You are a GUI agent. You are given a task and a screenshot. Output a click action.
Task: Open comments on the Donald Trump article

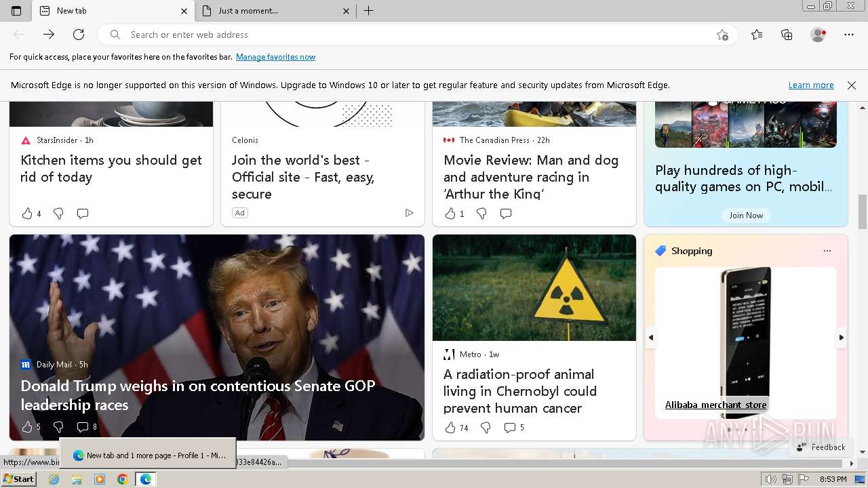tap(83, 427)
